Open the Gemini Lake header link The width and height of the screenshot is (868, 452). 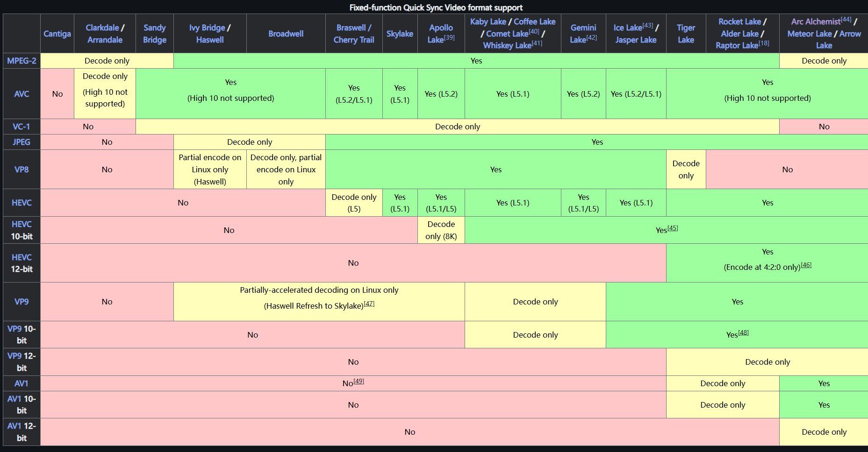click(x=582, y=34)
